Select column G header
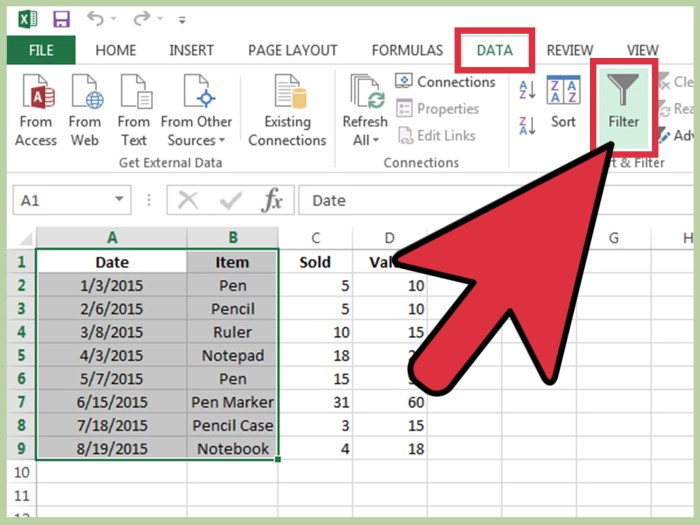 pos(614,238)
